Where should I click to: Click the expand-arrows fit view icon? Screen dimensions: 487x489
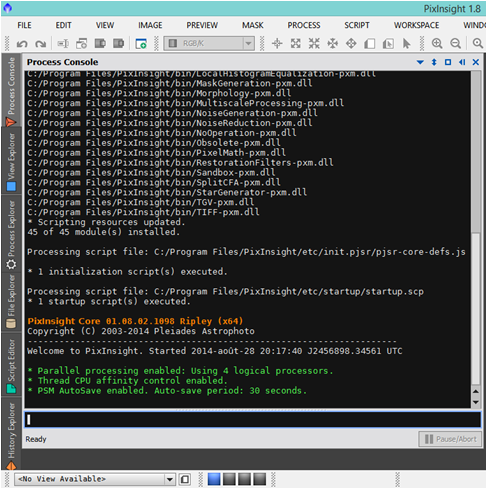pos(296,43)
